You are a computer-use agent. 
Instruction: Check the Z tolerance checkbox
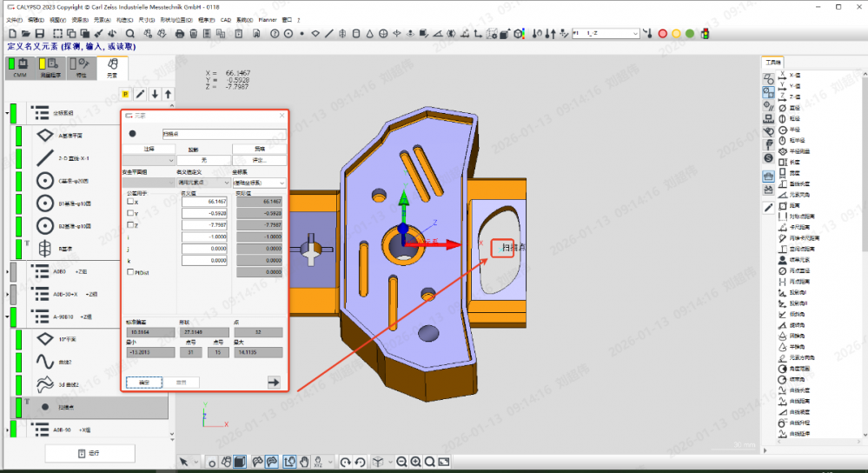click(x=130, y=224)
